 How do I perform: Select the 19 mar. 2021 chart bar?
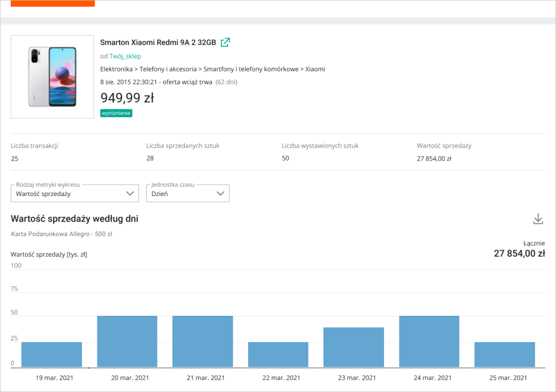click(51, 354)
